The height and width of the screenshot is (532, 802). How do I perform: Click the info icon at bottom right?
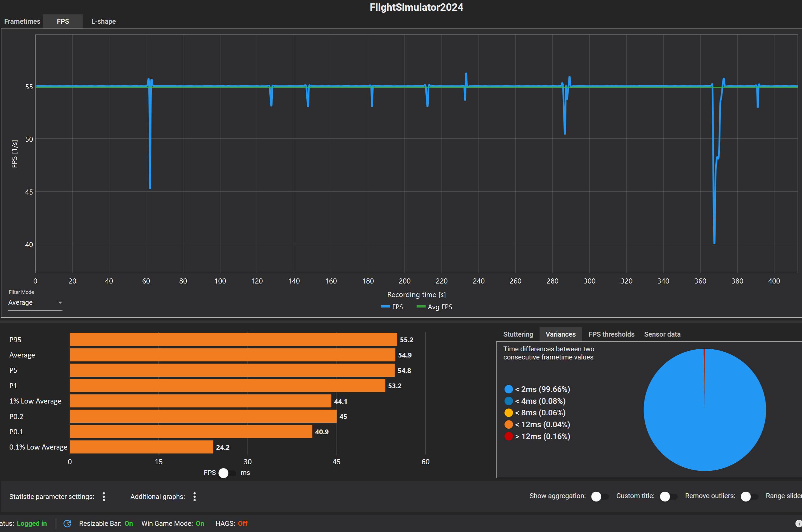point(798,524)
